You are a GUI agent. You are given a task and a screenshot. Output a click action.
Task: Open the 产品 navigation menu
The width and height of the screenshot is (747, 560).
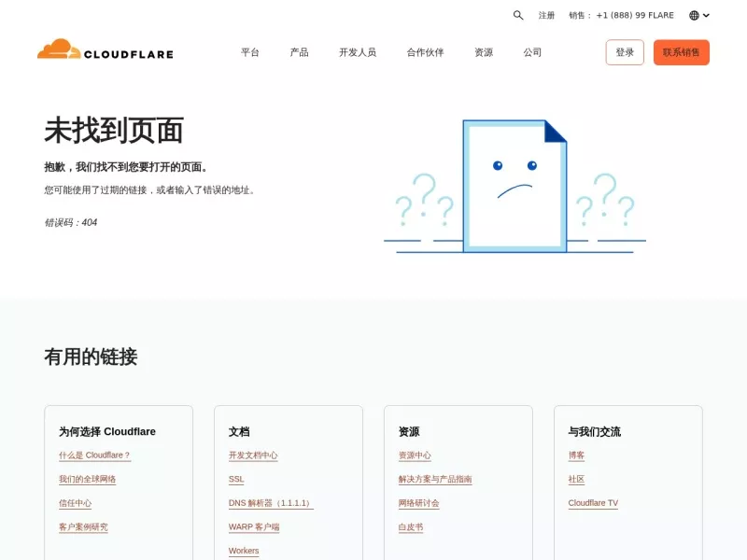click(299, 52)
